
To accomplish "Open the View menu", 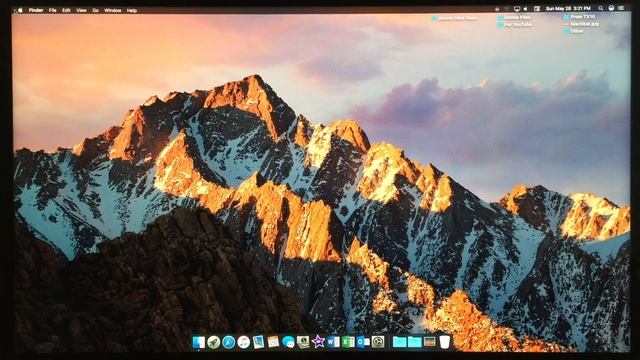I will coord(81,10).
